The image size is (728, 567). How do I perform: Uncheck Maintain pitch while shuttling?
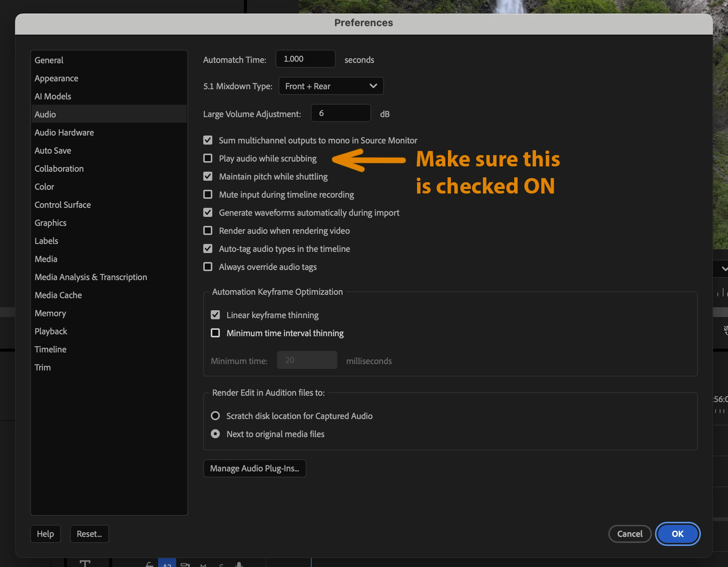click(208, 177)
